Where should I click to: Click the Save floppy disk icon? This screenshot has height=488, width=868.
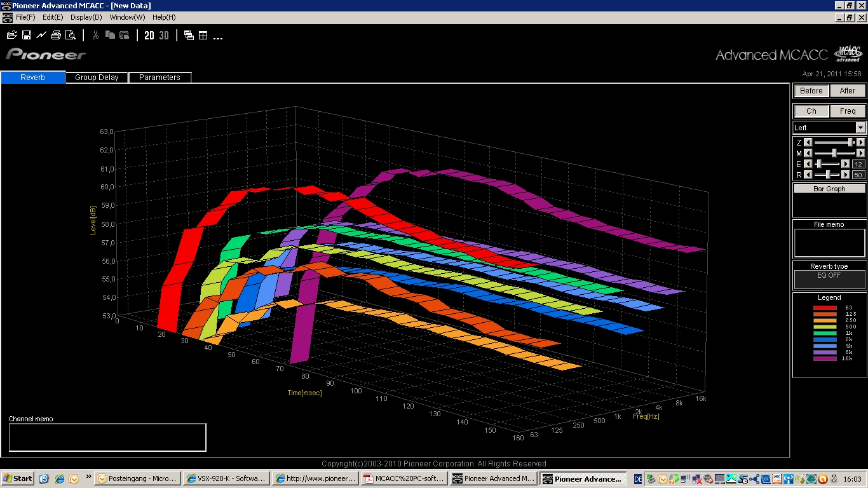tap(27, 36)
